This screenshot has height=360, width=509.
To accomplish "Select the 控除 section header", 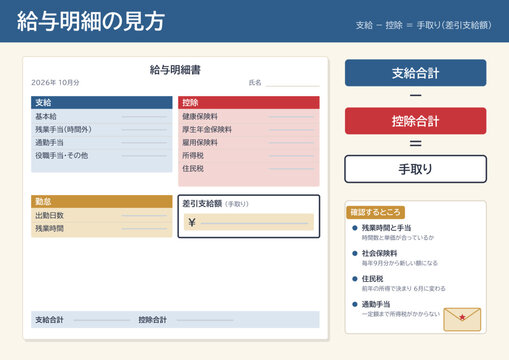I will click(x=249, y=103).
